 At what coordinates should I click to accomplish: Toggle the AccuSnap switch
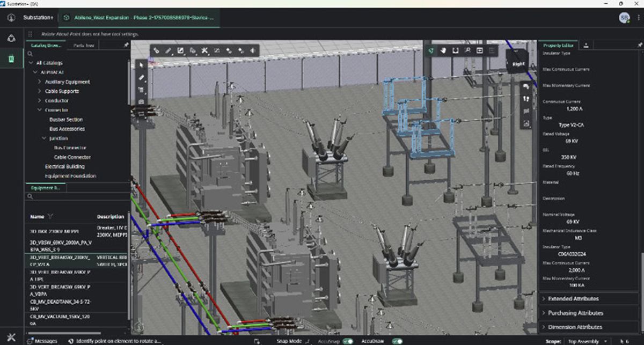point(347,341)
